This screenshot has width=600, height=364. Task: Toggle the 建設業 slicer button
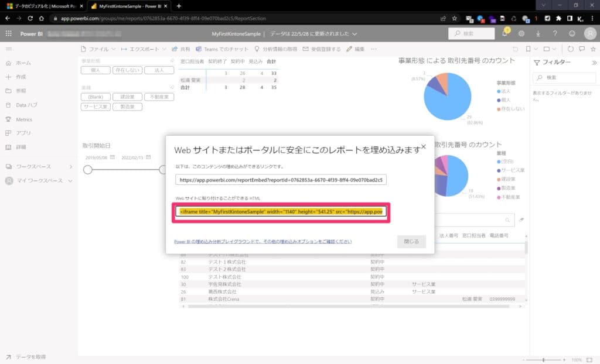click(127, 97)
